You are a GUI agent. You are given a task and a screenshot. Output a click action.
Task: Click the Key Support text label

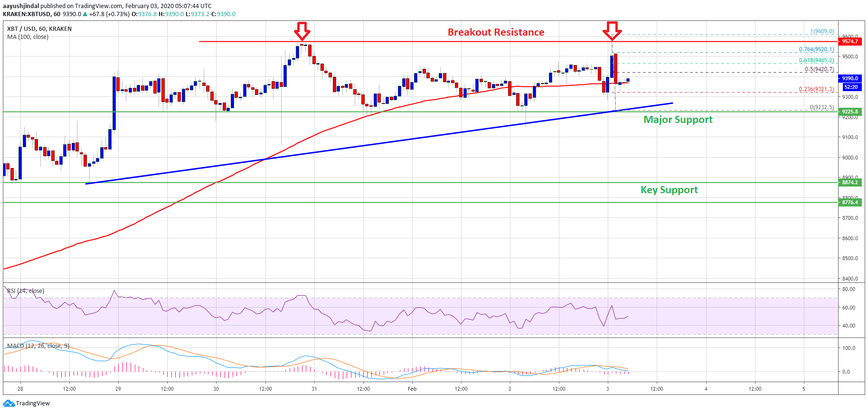pyautogui.click(x=669, y=190)
